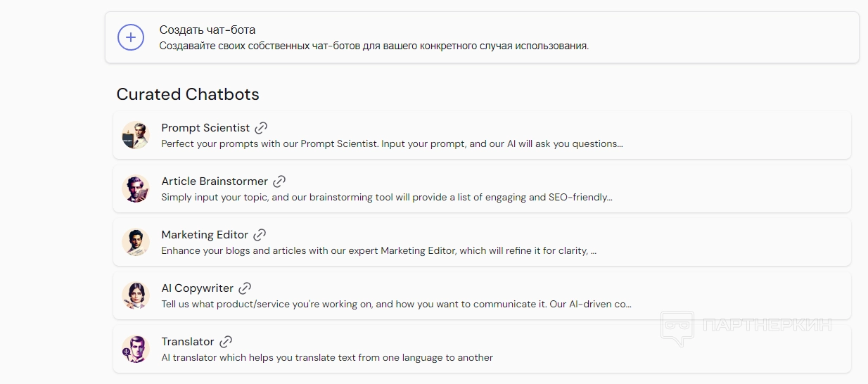Screen dimensions: 868x384
Task: Select the Marketing Editor title
Action: [x=205, y=235]
